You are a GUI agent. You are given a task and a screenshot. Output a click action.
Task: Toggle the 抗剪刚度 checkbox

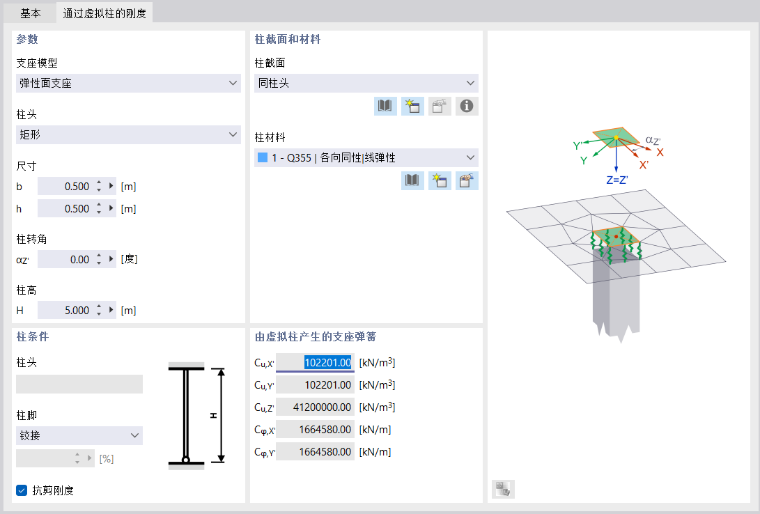[x=21, y=490]
